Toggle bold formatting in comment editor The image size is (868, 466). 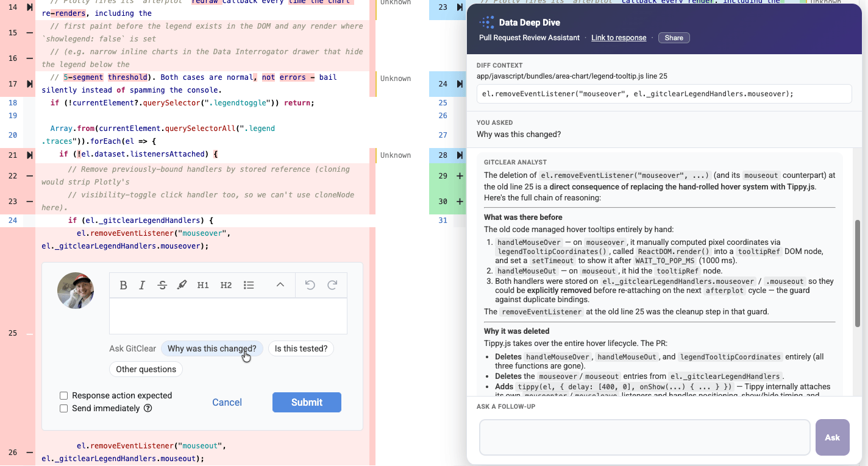pyautogui.click(x=123, y=285)
